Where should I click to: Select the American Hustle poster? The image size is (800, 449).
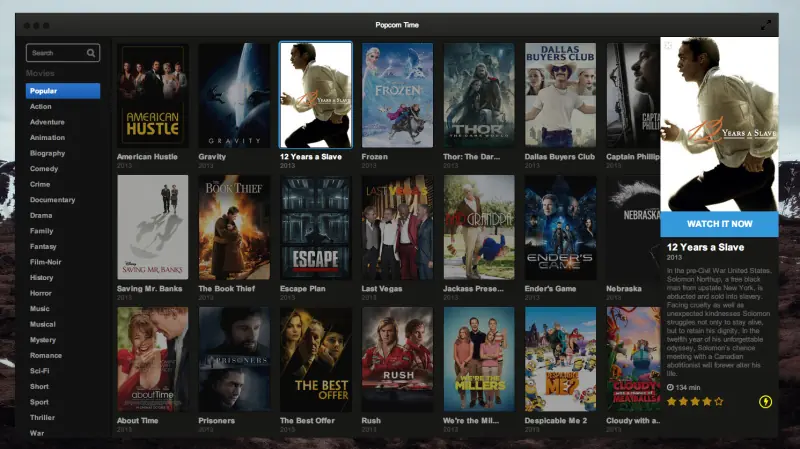(x=153, y=95)
